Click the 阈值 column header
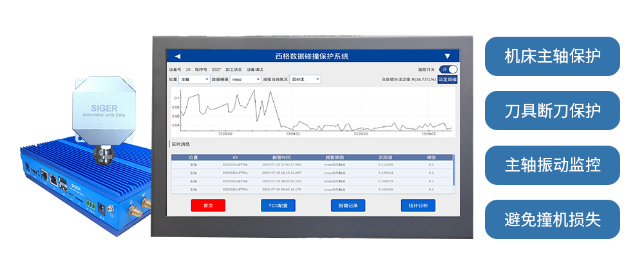Screen dimensions: 644x270 431,157
